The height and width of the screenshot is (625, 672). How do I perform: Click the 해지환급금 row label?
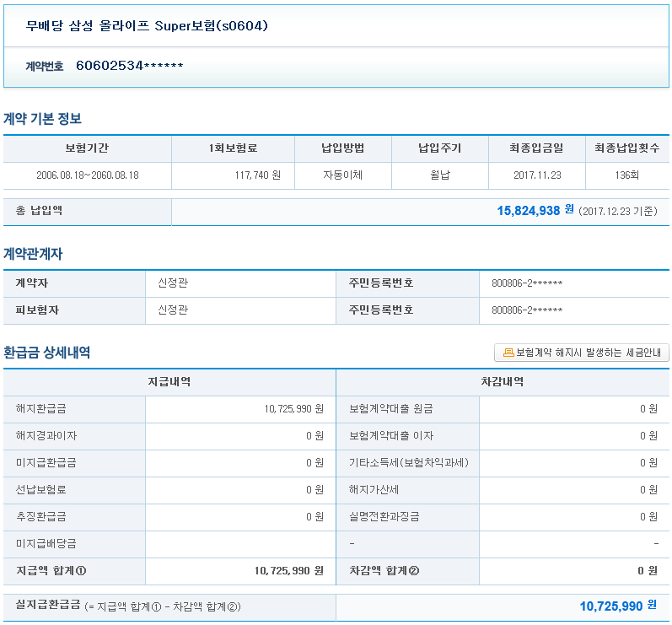[x=40, y=409]
